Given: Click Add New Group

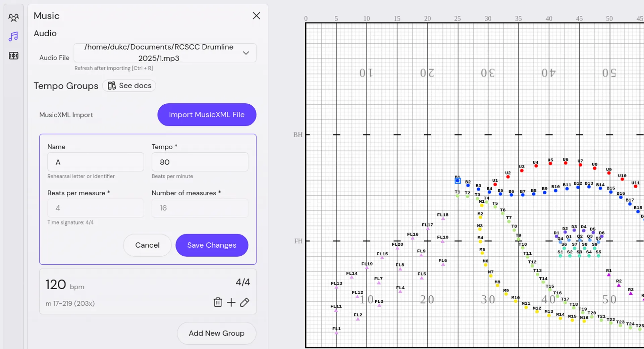Looking at the screenshot, I should [x=216, y=333].
